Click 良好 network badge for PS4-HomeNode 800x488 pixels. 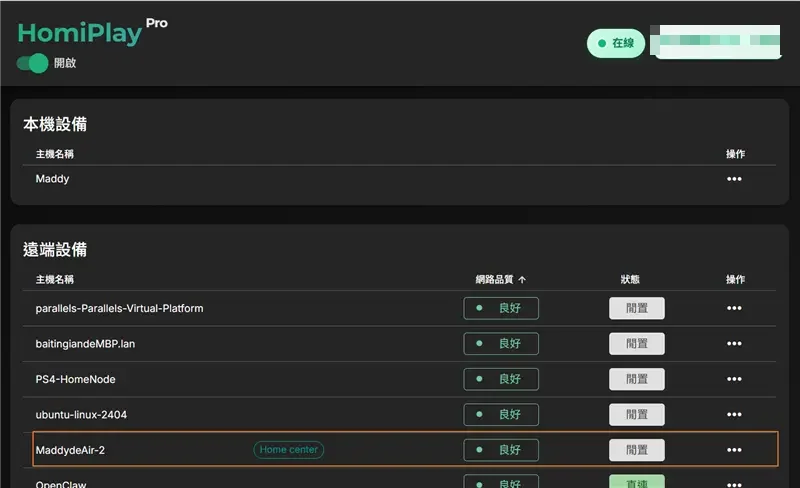(x=501, y=379)
